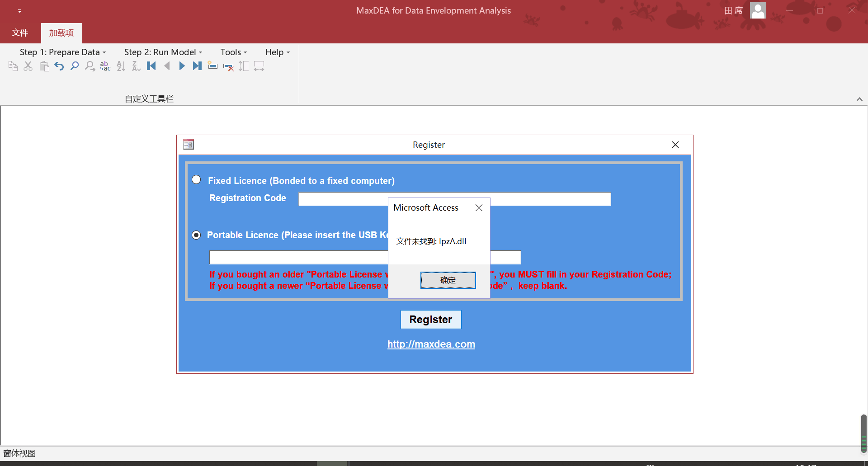Sort descending with the Z-A icon
The height and width of the screenshot is (466, 868).
click(x=136, y=66)
